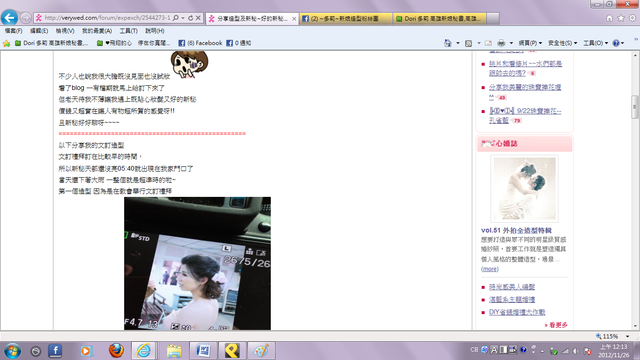
Task: Open the camera-screen bride hairstyle photo
Action: click(198, 263)
